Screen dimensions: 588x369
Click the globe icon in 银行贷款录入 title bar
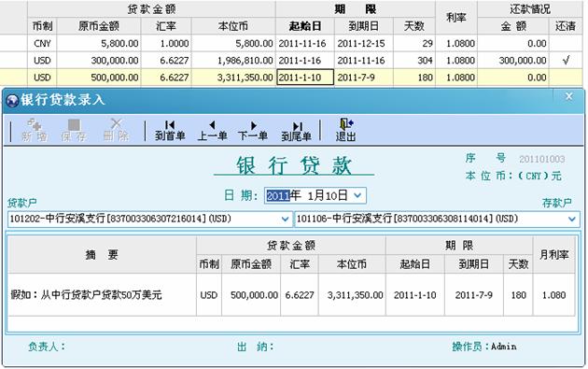coord(12,100)
